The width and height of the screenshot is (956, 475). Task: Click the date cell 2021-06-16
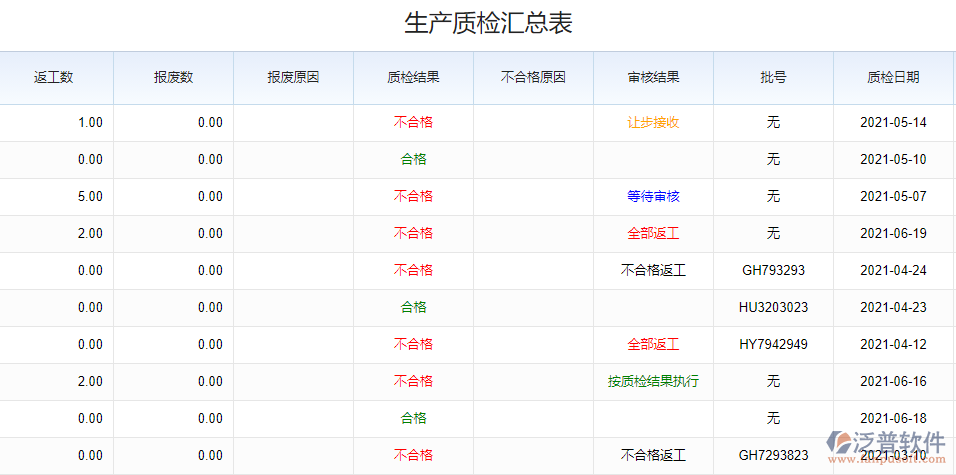click(x=893, y=382)
